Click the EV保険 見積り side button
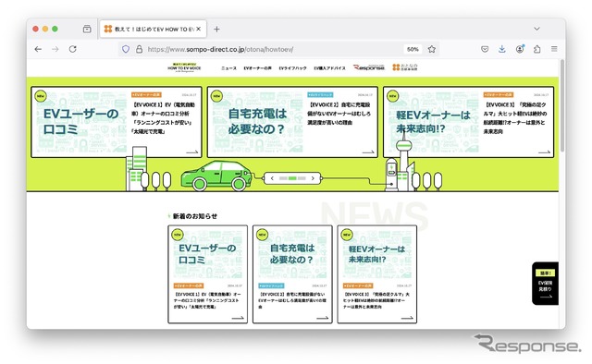 point(545,284)
